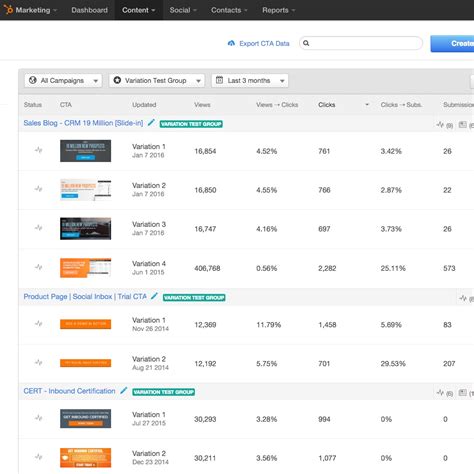
Task: Open the Contacts menu
Action: (229, 10)
